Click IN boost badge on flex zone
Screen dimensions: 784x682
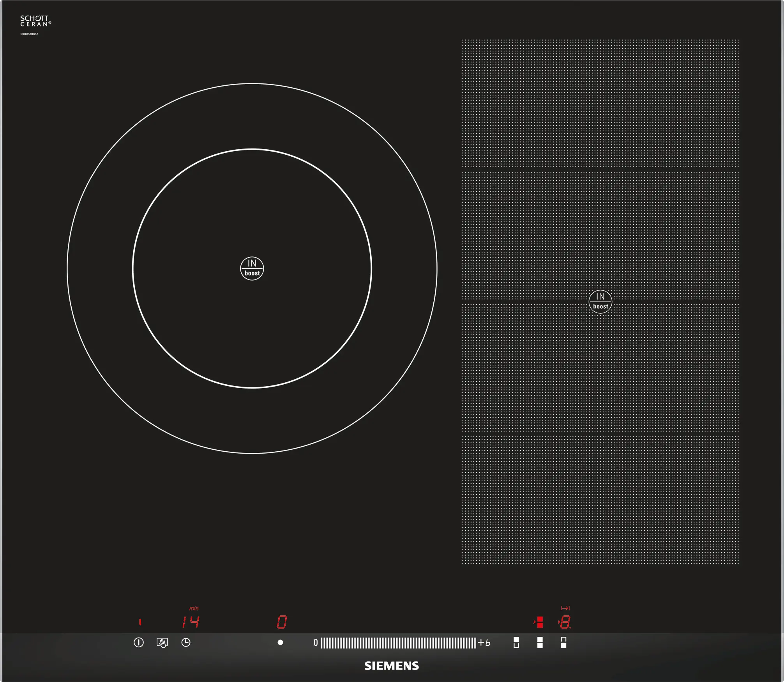(x=600, y=302)
